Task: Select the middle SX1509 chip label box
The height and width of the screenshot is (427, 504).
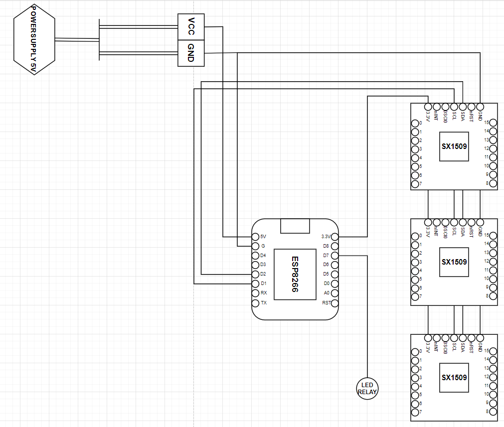Action: point(454,262)
